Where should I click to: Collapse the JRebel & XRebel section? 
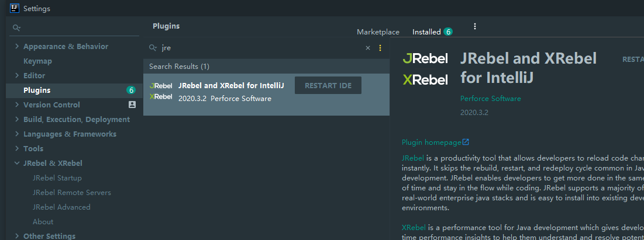coord(17,164)
